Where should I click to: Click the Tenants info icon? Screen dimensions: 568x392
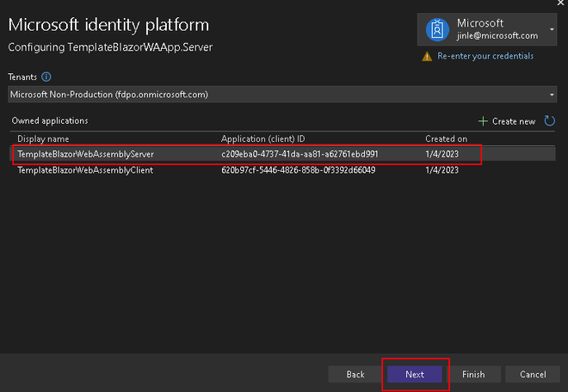point(46,77)
